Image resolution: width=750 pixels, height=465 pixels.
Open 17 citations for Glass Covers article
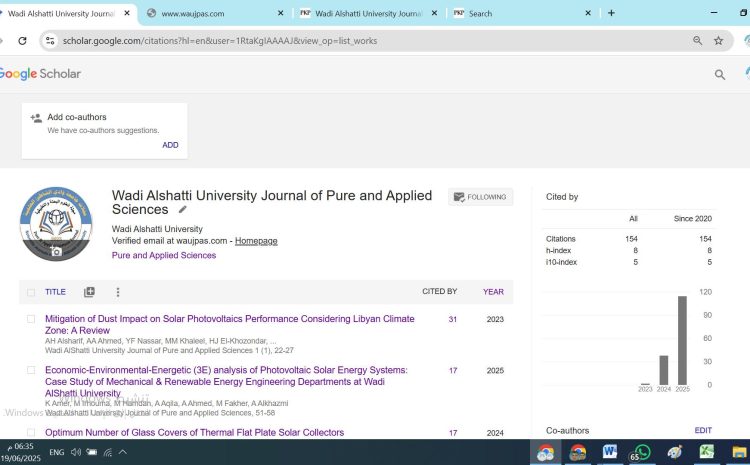[453, 433]
